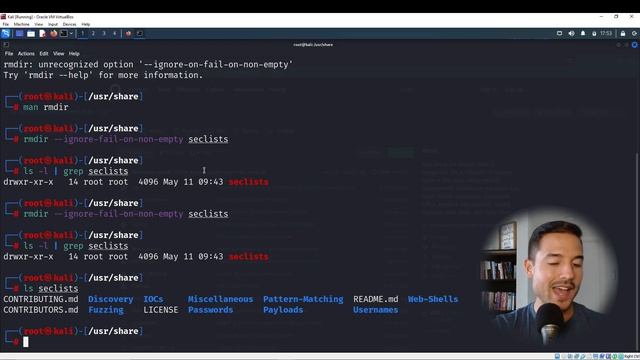This screenshot has width=640, height=360.
Task: Select the terminal window in the taskbar
Action: (140, 33)
